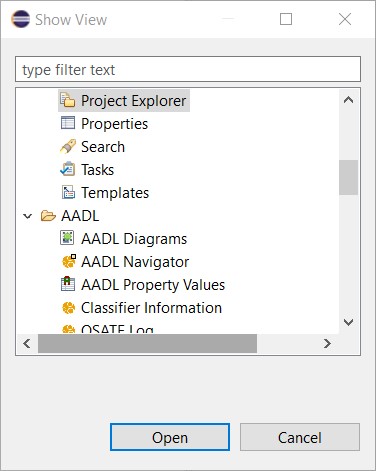The image size is (376, 471).
Task: Click the Properties table icon
Action: [68, 123]
